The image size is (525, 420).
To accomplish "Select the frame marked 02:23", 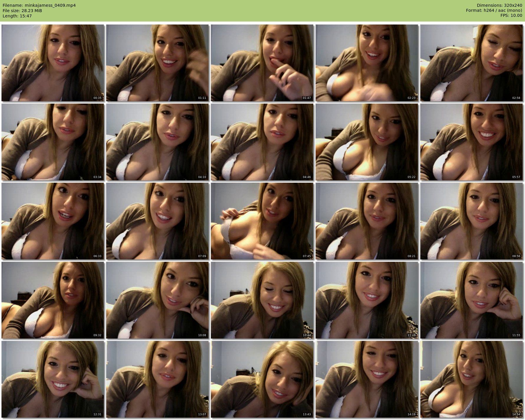I will pyautogui.click(x=367, y=63).
